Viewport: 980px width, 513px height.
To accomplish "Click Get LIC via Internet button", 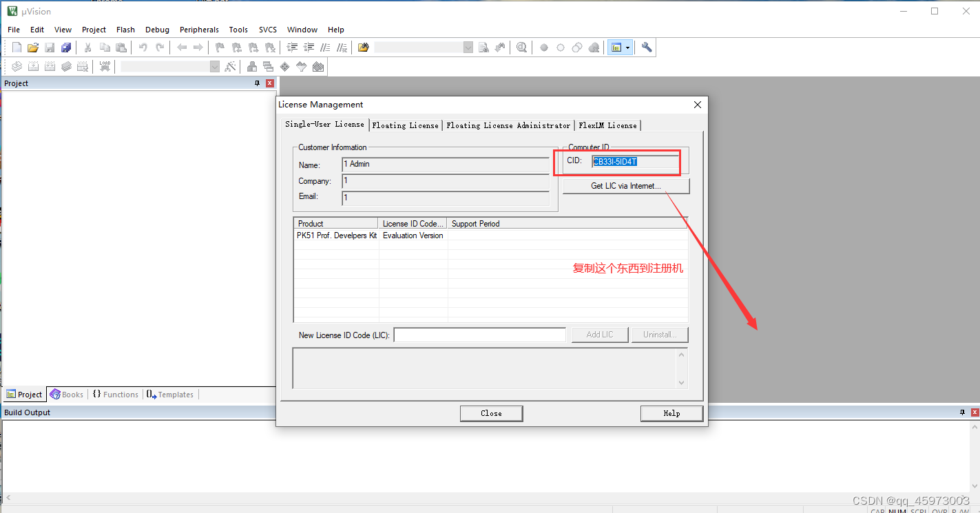I will click(626, 186).
